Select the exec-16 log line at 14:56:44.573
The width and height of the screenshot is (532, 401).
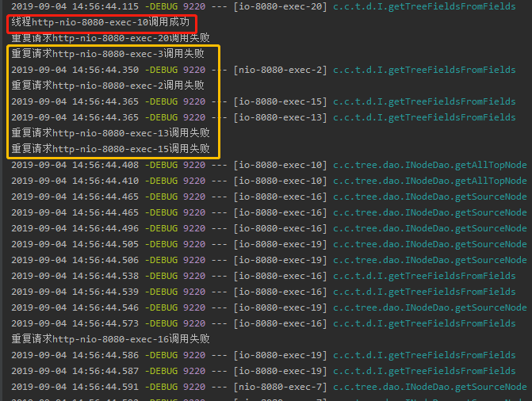click(264, 323)
